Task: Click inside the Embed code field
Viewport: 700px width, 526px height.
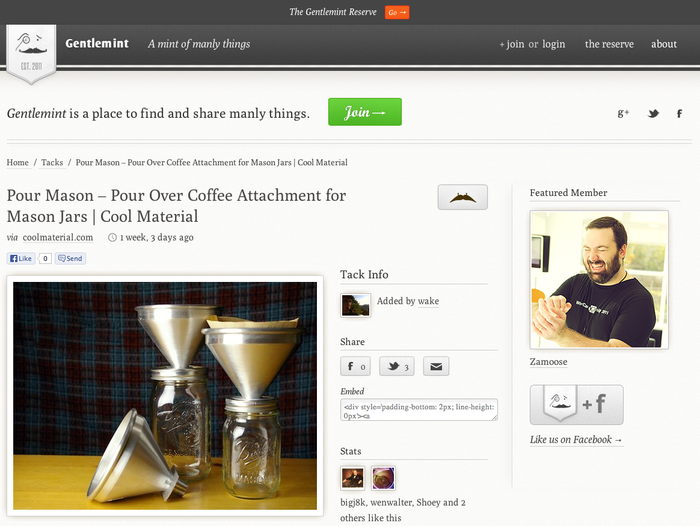Action: tap(419, 410)
